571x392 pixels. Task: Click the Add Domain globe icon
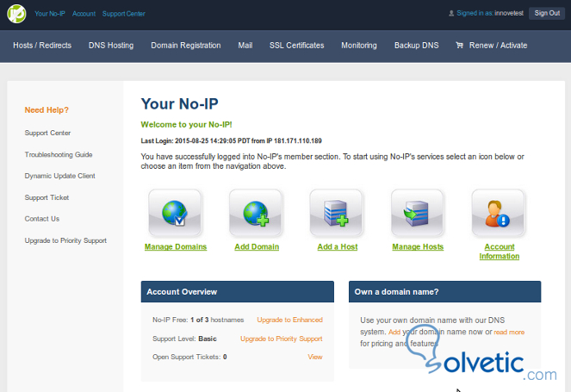pos(256,213)
